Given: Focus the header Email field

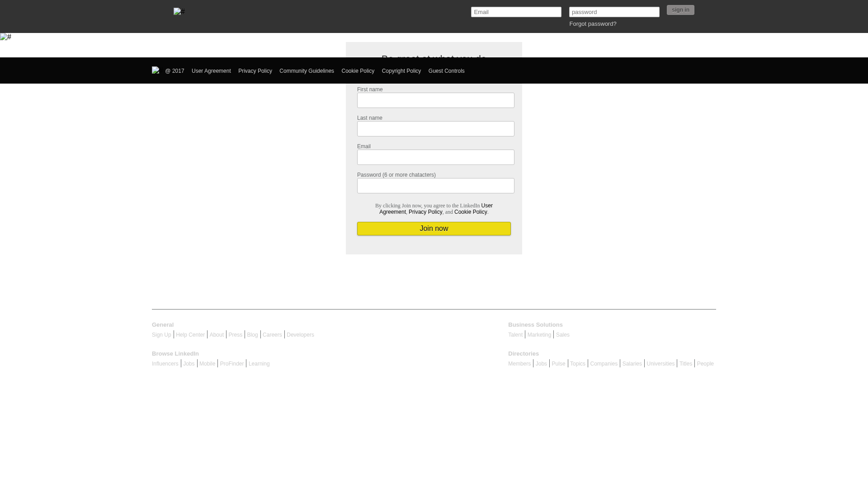Looking at the screenshot, I should click(x=516, y=12).
